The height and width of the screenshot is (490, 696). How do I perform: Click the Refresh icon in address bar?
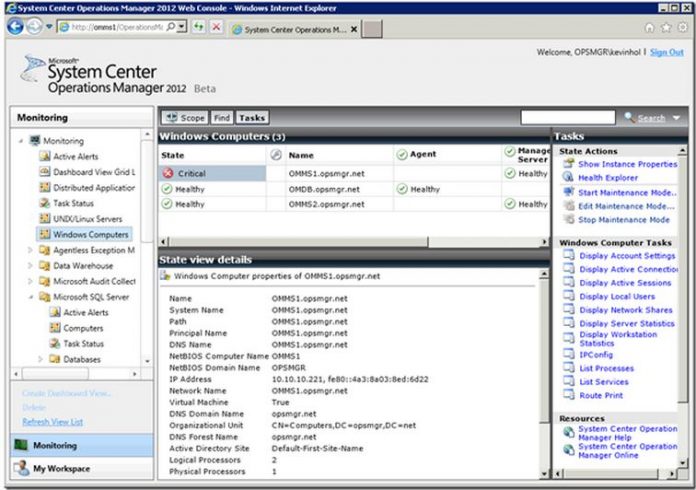197,27
